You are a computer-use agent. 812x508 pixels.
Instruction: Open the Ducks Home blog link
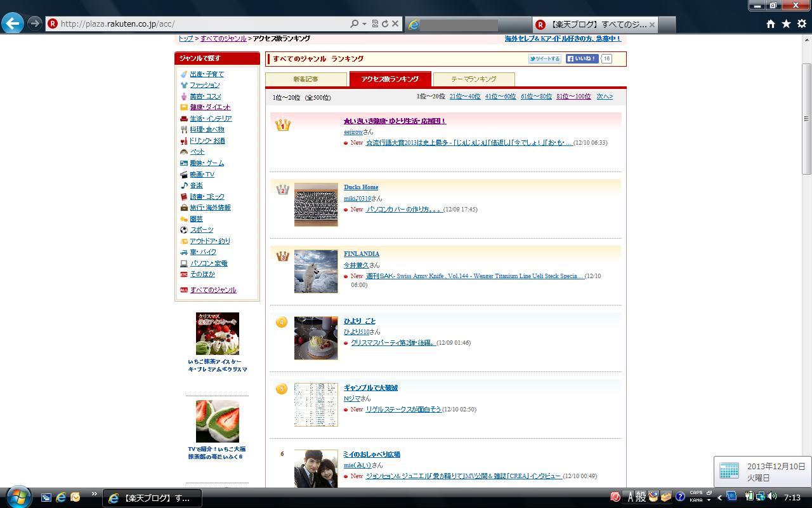(x=361, y=187)
